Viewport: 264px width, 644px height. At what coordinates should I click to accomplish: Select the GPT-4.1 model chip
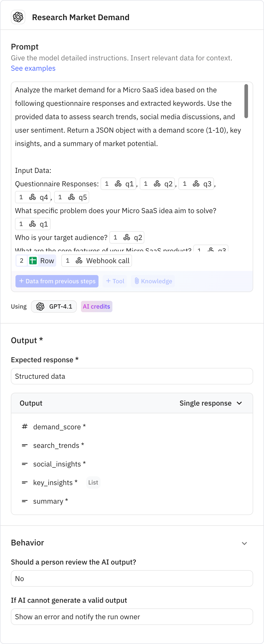point(54,307)
